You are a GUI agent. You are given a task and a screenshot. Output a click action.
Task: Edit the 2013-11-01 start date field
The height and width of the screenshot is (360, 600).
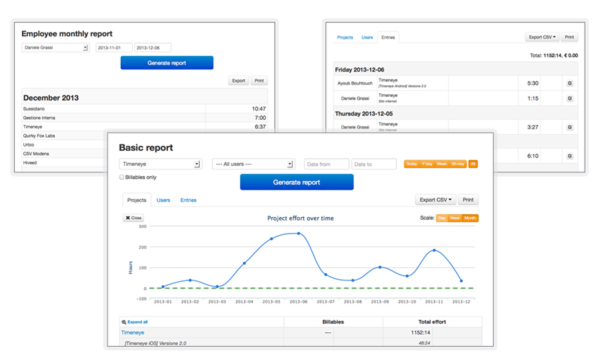[x=114, y=48]
